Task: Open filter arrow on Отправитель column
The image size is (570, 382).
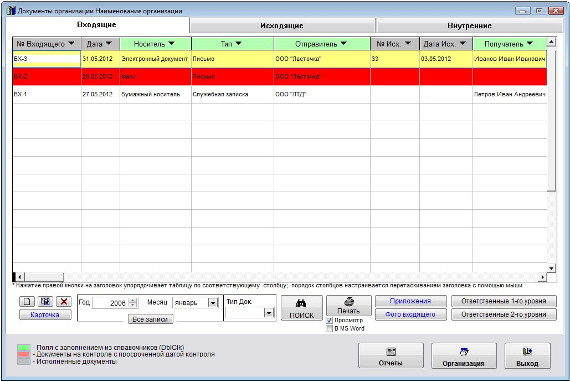Action: coord(344,44)
